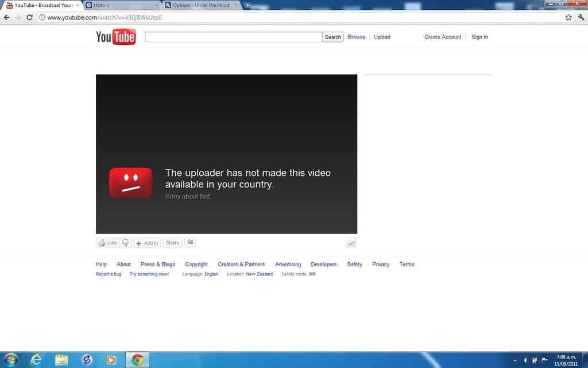
Task: Click the Chrome taskbar icon
Action: (x=137, y=360)
